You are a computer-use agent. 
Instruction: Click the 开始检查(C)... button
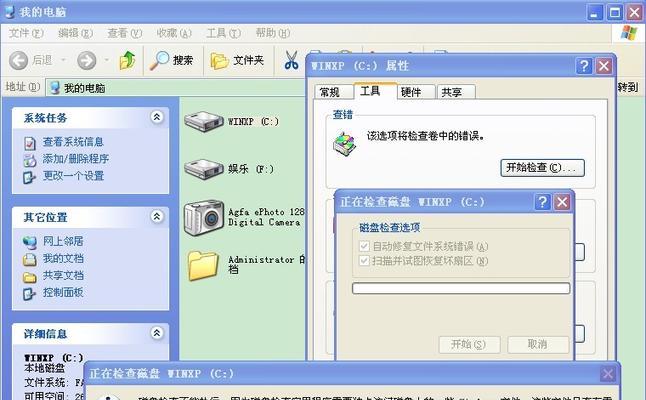coord(543,168)
